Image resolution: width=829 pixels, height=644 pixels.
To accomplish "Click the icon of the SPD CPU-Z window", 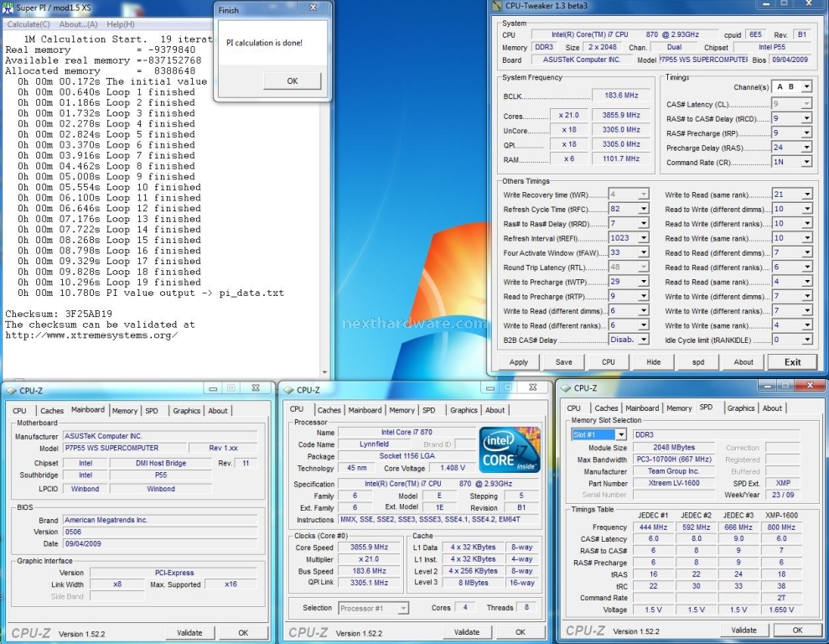I will tap(566, 388).
